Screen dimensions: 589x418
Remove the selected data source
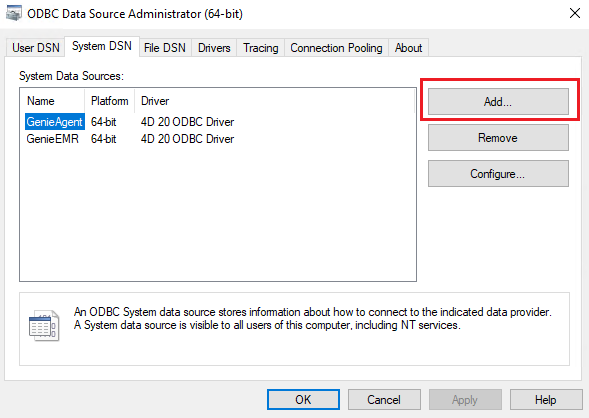click(498, 137)
